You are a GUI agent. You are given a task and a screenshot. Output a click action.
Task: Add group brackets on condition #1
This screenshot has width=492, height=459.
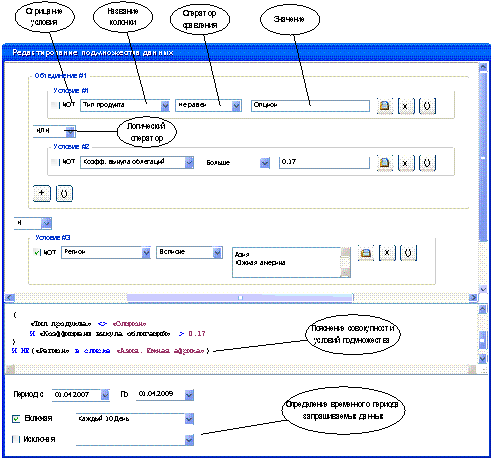(427, 106)
